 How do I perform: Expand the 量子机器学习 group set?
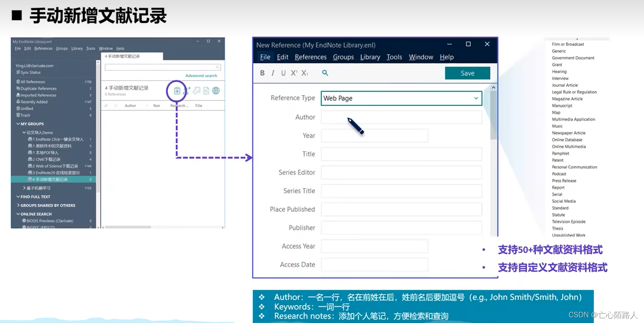tap(24, 188)
